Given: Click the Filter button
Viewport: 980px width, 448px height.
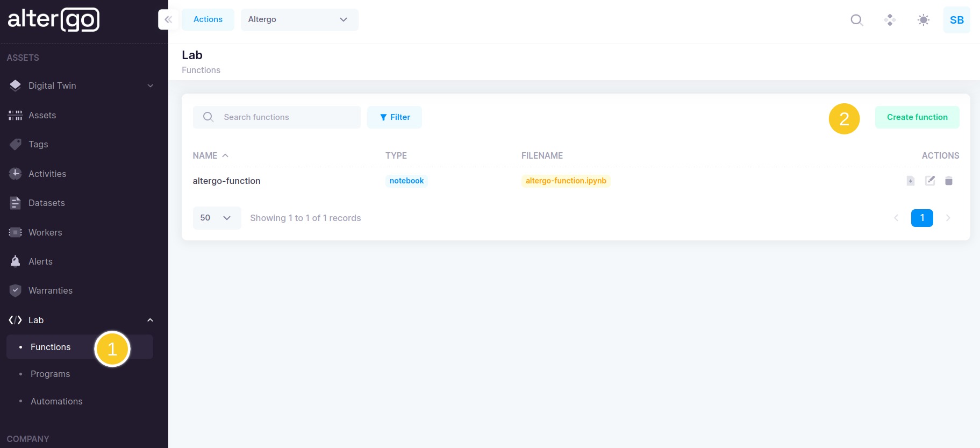Looking at the screenshot, I should 394,117.
